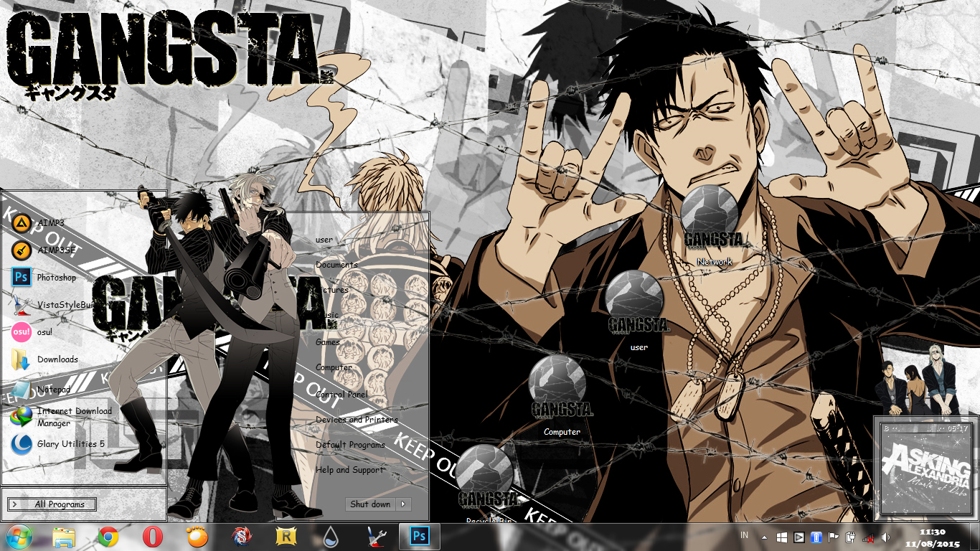The height and width of the screenshot is (551, 980).
Task: Switch to the running Photoshop taskbar button
Action: (x=419, y=537)
